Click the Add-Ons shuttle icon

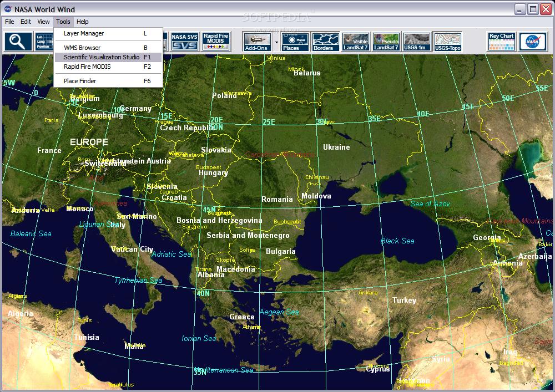click(x=257, y=42)
